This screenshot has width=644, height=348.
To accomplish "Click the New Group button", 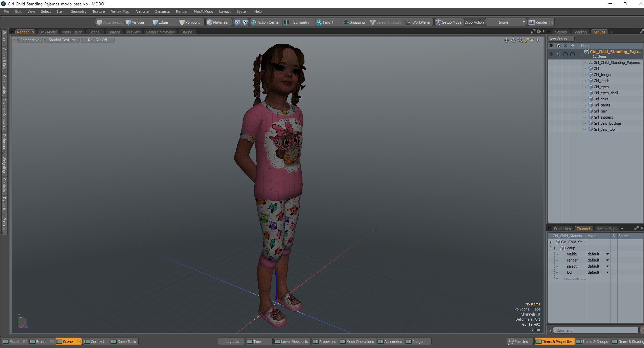I will 561,39.
